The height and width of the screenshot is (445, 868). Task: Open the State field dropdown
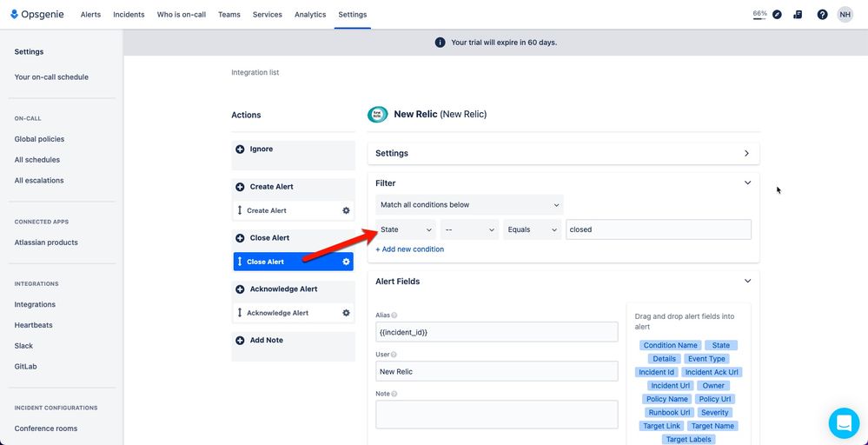[x=406, y=229]
